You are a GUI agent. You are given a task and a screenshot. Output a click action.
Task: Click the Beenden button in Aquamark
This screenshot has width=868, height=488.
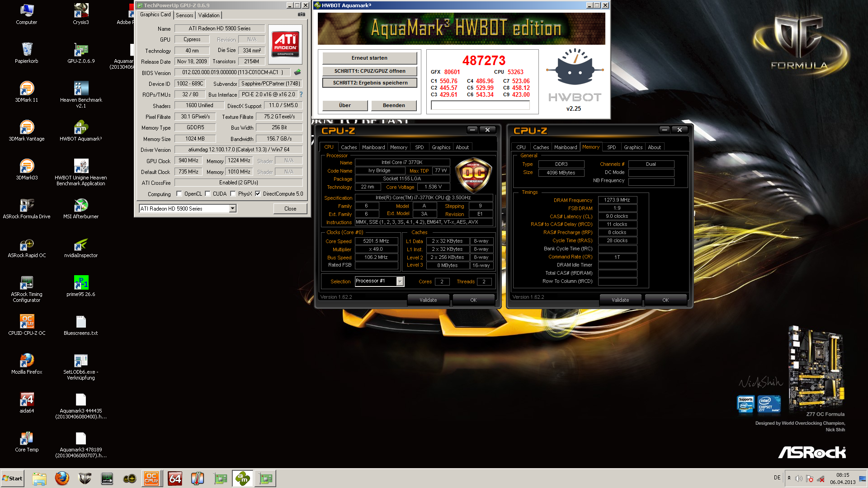(394, 105)
